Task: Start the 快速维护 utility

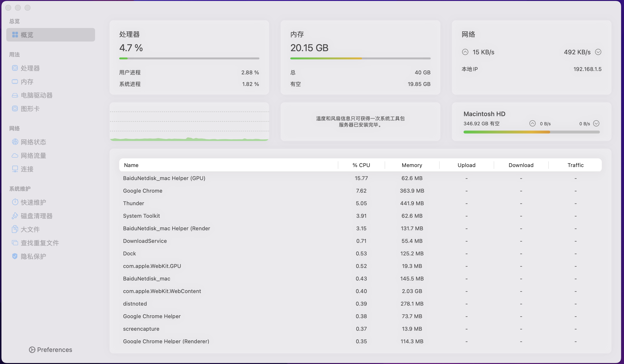Action: 34,202
